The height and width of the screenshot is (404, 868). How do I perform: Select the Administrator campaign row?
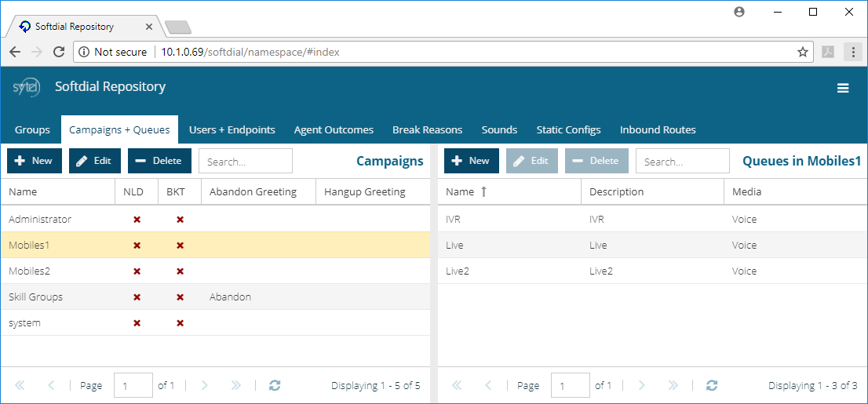[215, 219]
